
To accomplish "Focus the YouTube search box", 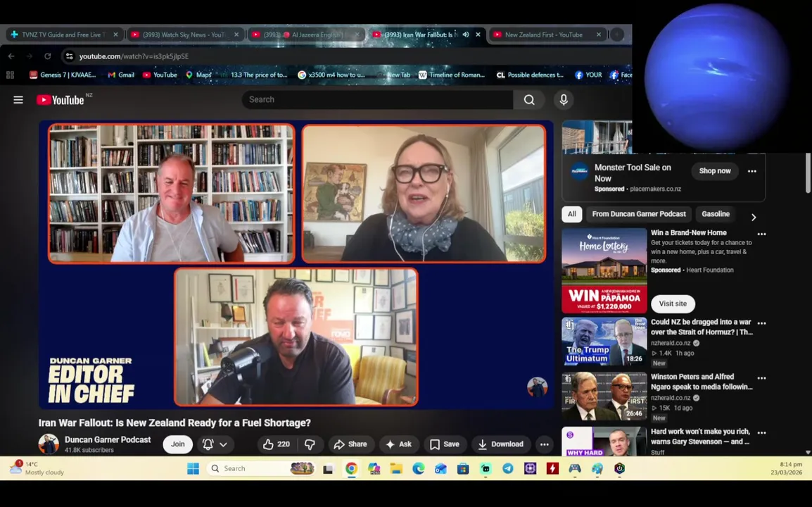I will pyautogui.click(x=378, y=99).
